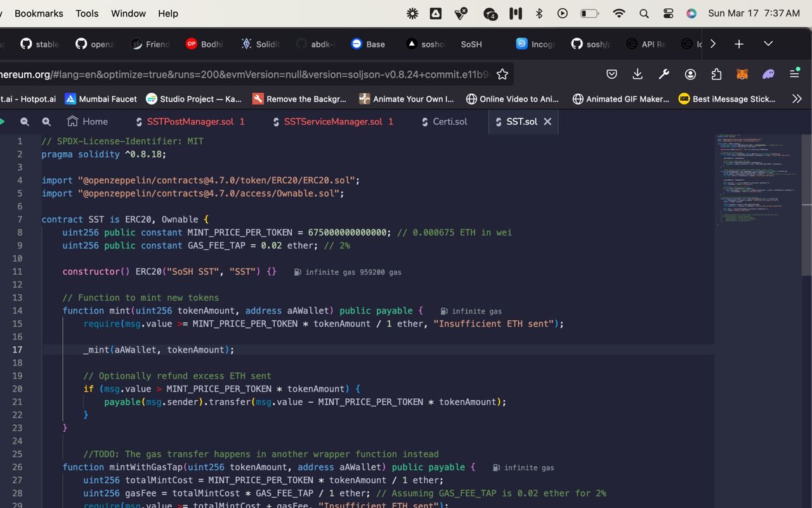
Task: Switch to Certi.sol editor tab
Action: [x=443, y=122]
